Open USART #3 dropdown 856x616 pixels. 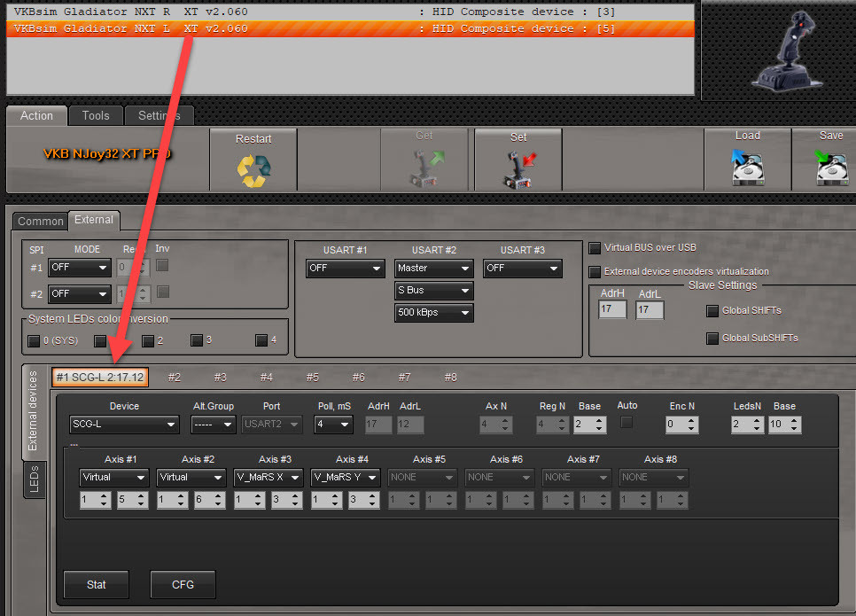[523, 269]
